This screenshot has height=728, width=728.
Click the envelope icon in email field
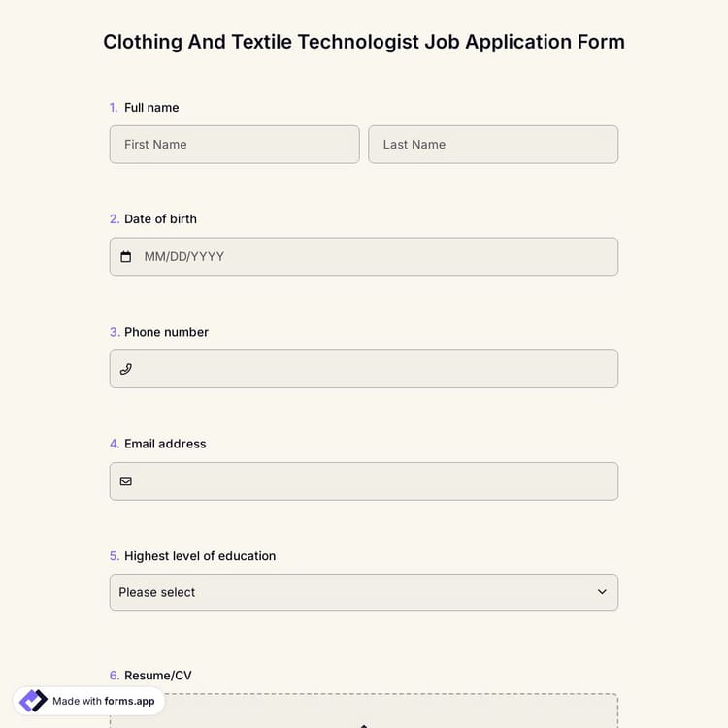tap(125, 481)
